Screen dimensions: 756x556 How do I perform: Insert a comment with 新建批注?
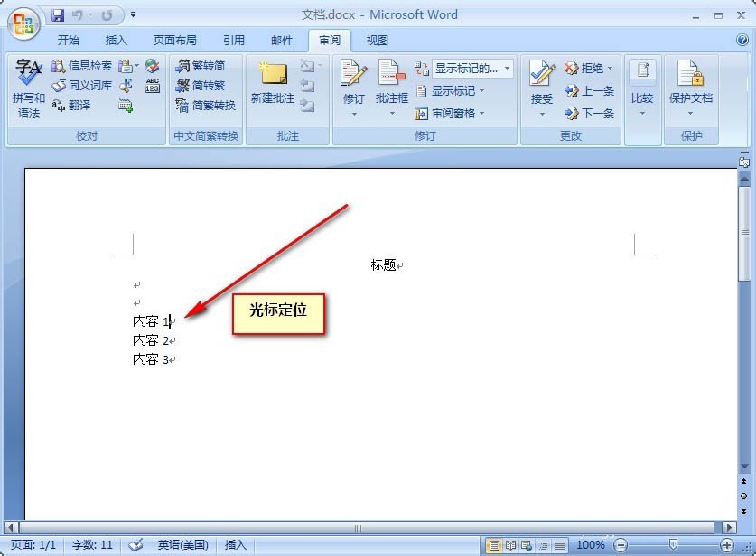[273, 83]
